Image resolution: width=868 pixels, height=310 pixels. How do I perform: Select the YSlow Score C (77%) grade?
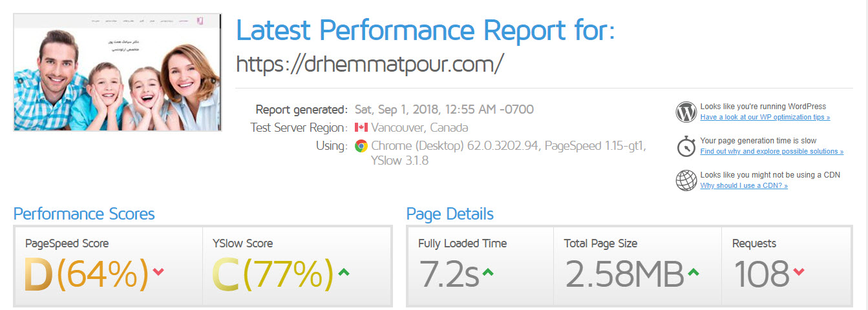click(273, 274)
